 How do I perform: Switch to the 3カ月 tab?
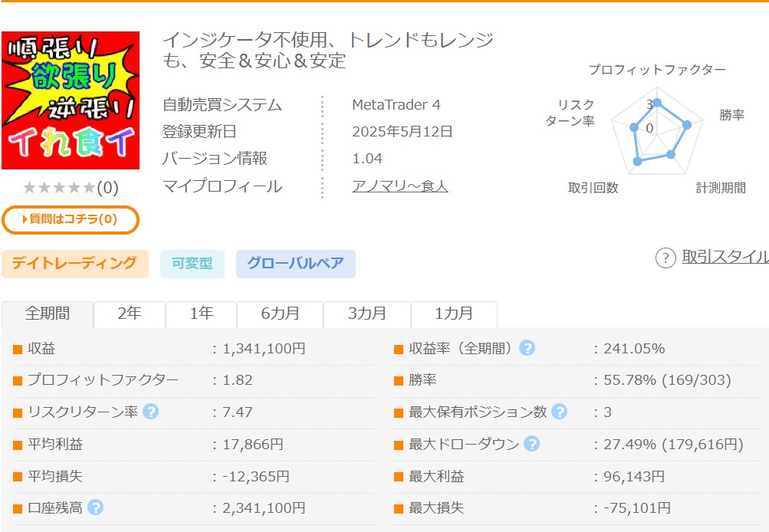366,314
